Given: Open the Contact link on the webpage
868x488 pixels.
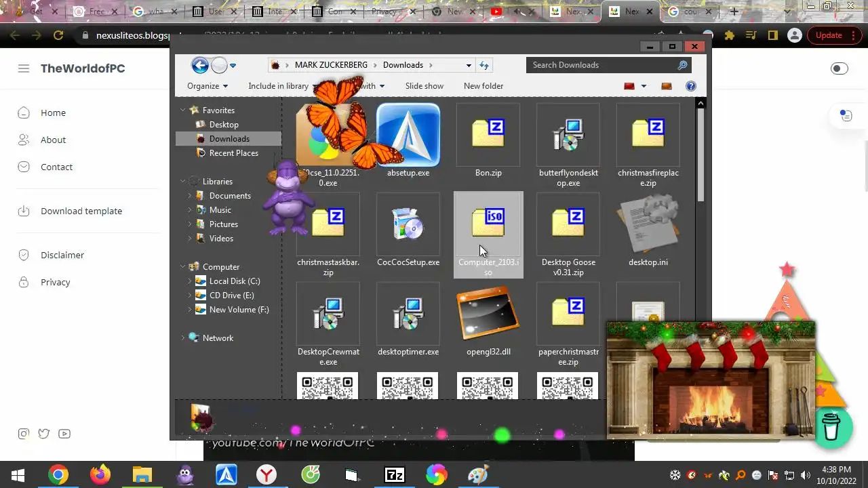Looking at the screenshot, I should tap(56, 167).
